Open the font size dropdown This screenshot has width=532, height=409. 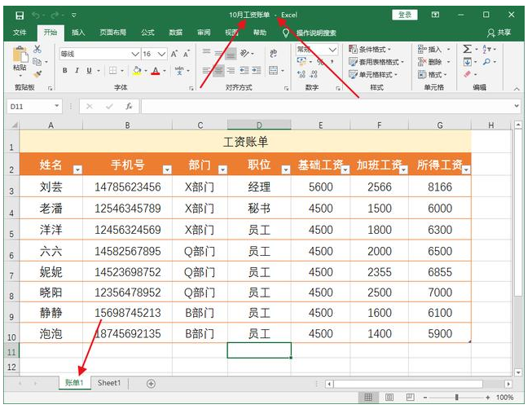point(160,54)
